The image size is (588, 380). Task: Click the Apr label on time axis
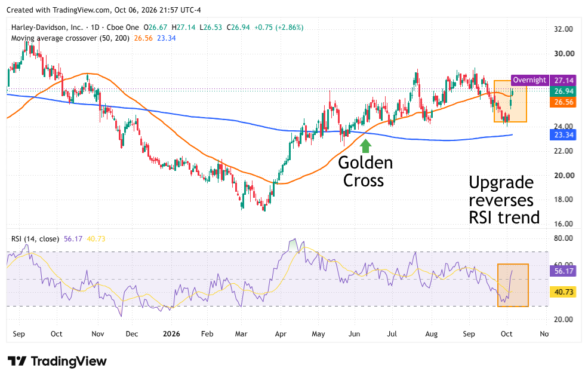[281, 334]
